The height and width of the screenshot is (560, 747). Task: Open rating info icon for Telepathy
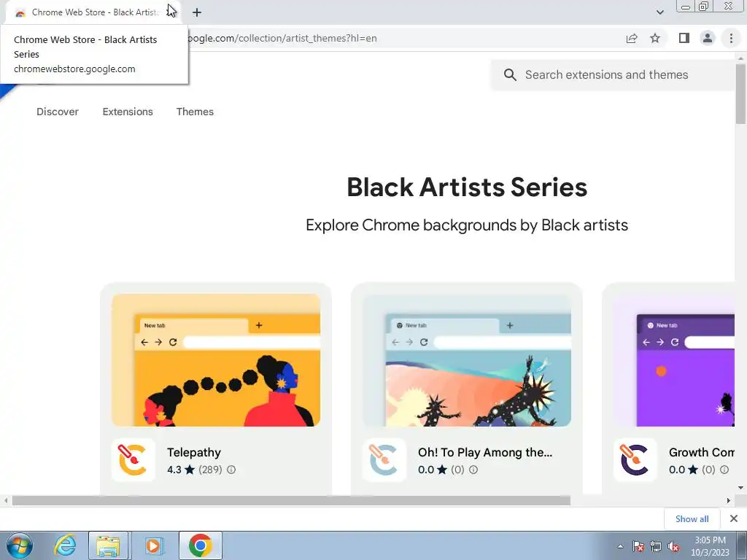pyautogui.click(x=231, y=470)
